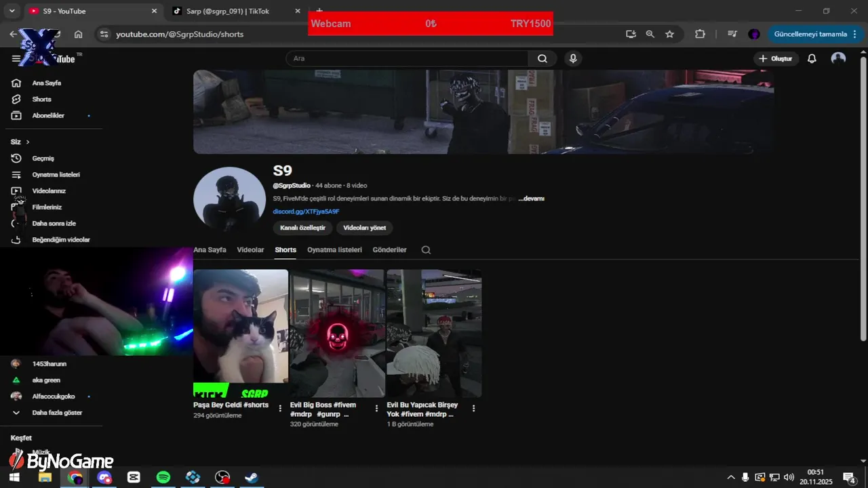Open Geçmiş history page
Image resolution: width=868 pixels, height=488 pixels.
(x=43, y=158)
